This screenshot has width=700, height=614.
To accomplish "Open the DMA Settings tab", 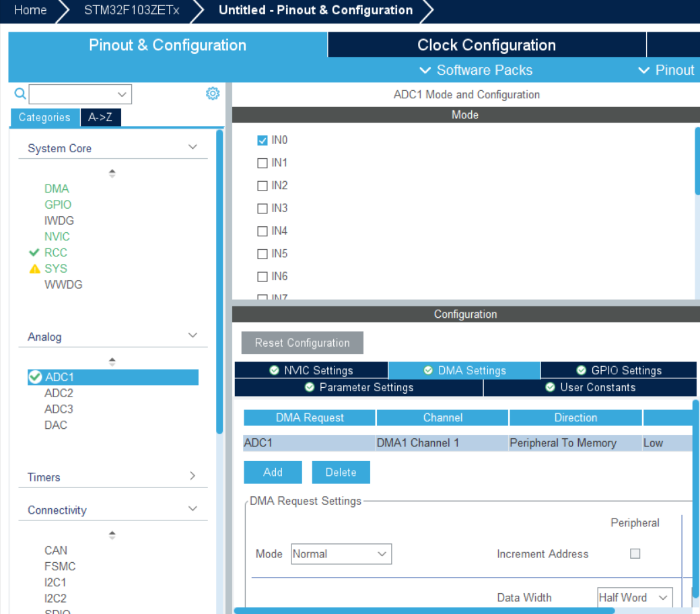I will [x=464, y=370].
